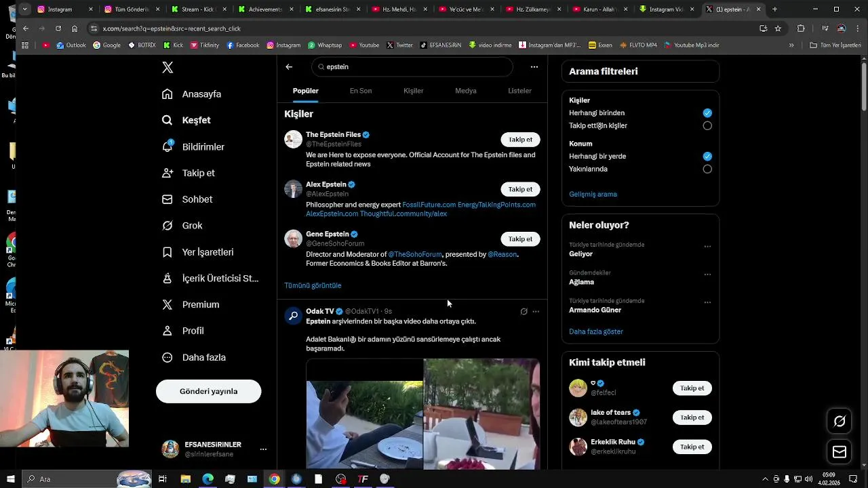The image size is (868, 488).
Task: Open @TheSohoForum mention link
Action: [x=415, y=254]
